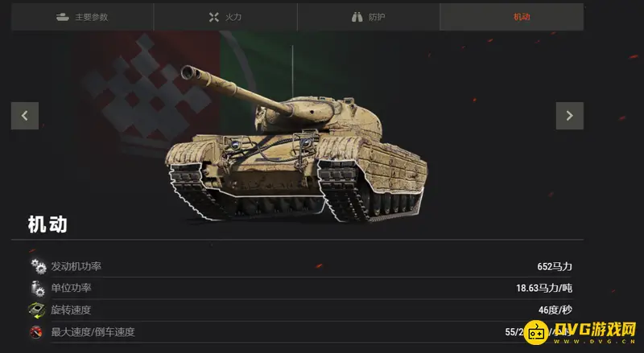Select the 机动 tab
This screenshot has width=644, height=353.
(x=512, y=17)
